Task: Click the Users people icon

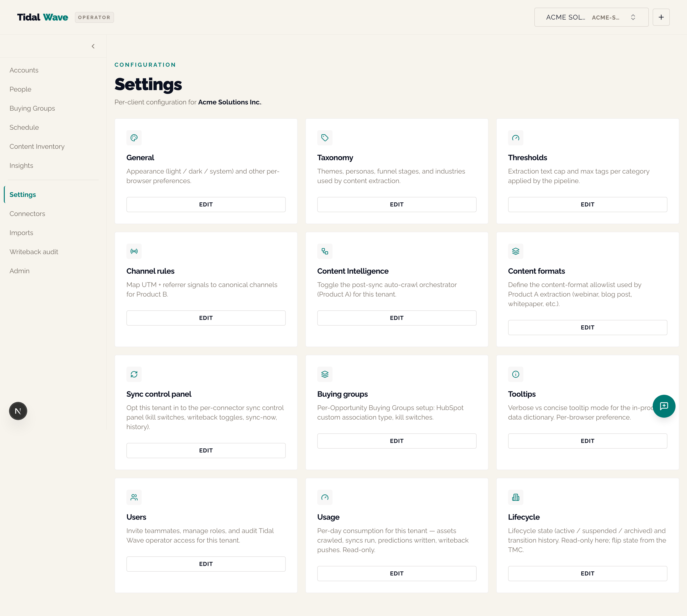Action: pyautogui.click(x=134, y=497)
